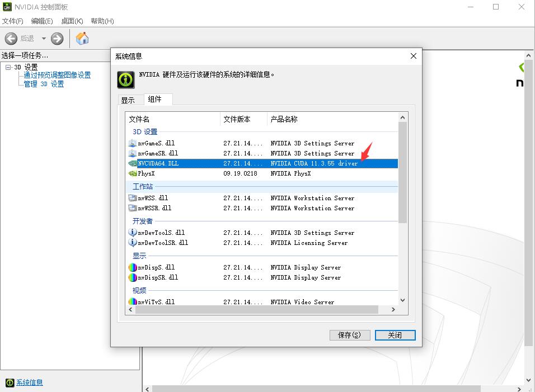Click the NVCUDA64.DLL NVIDIA eye icon
This screenshot has width=535, height=392.
(x=133, y=164)
